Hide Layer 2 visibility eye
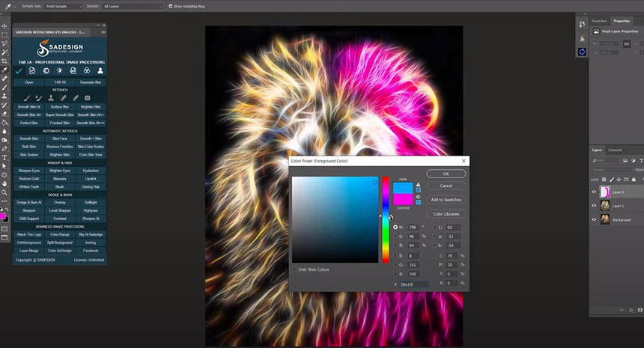The width and height of the screenshot is (644, 348). (594, 192)
